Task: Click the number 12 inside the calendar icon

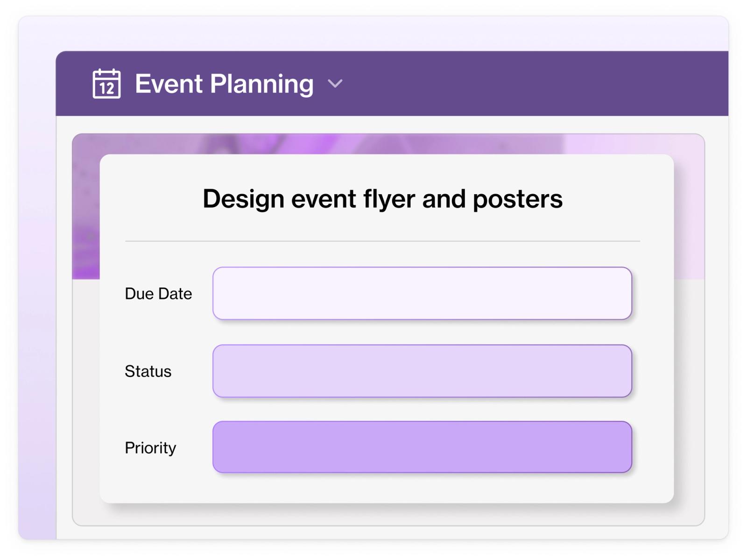Action: (107, 88)
